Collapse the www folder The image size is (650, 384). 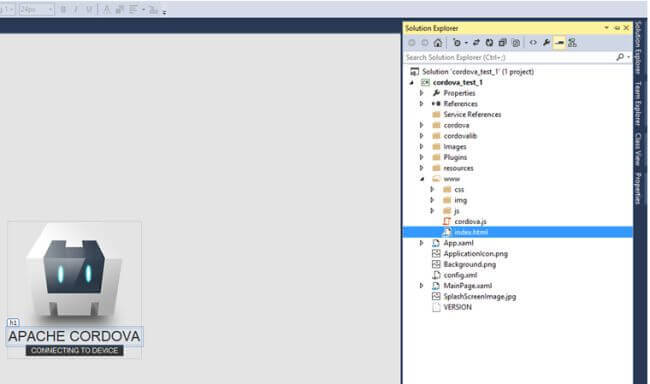tap(422, 179)
